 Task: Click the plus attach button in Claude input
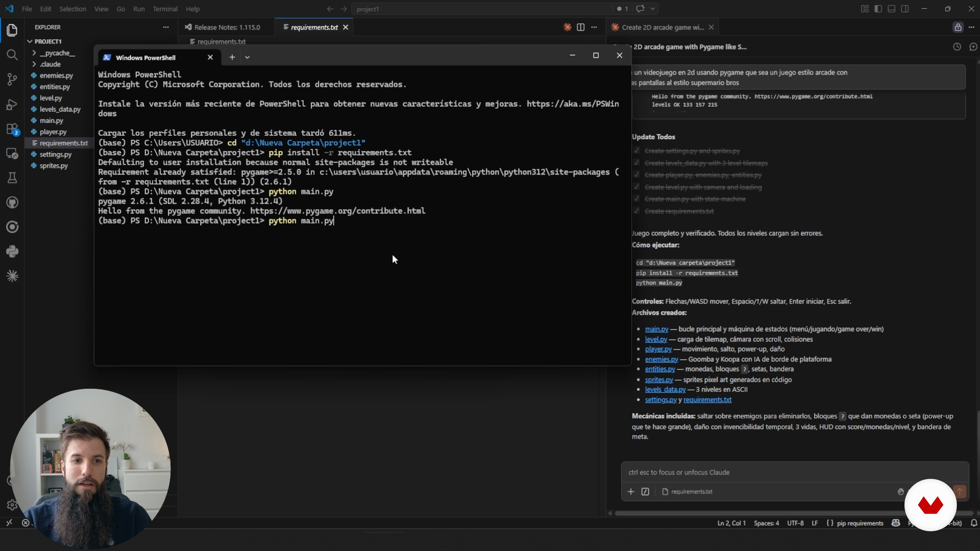(631, 492)
